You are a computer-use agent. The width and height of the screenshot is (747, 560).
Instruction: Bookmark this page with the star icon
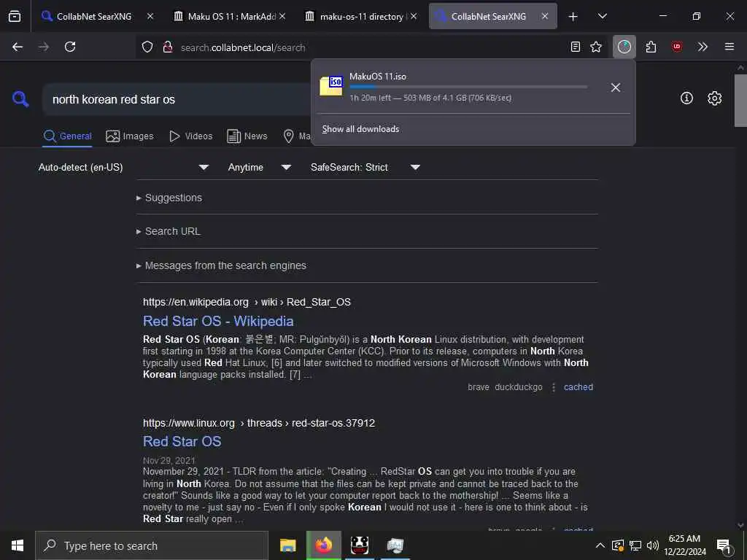point(596,47)
